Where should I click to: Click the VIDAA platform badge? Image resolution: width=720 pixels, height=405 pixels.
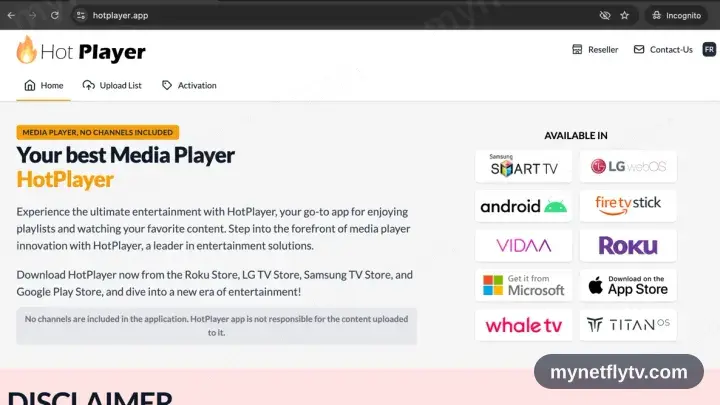523,246
